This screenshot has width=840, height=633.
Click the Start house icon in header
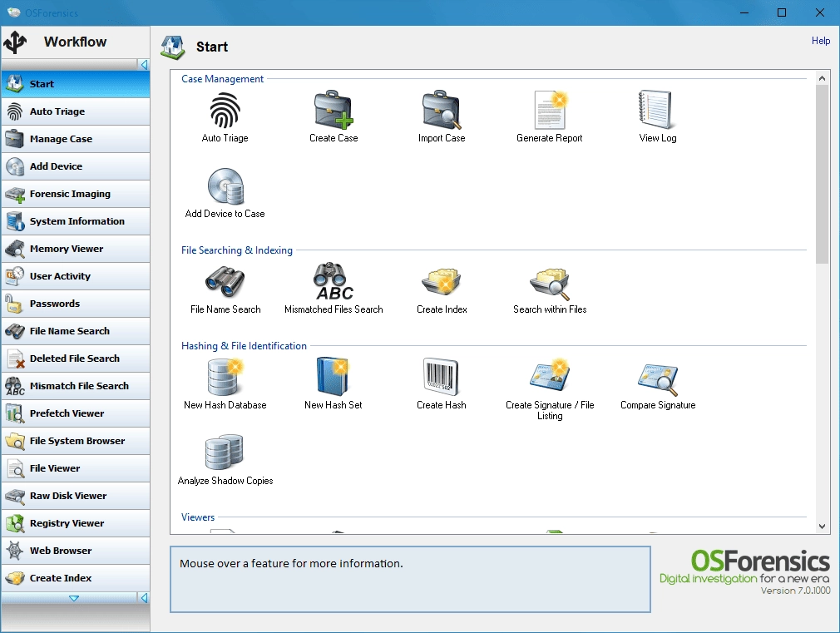pos(172,47)
